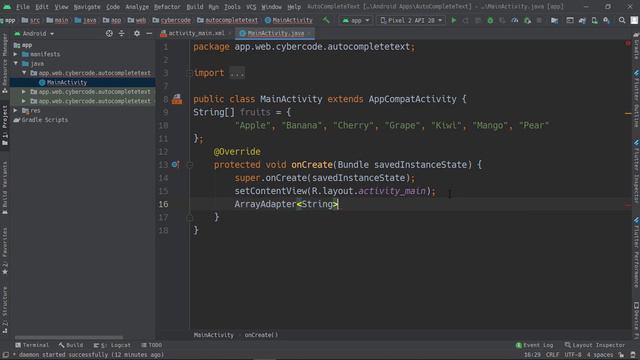The height and width of the screenshot is (360, 640).
Task: Click the red error indicator atop editor scrollbar
Action: [628, 43]
